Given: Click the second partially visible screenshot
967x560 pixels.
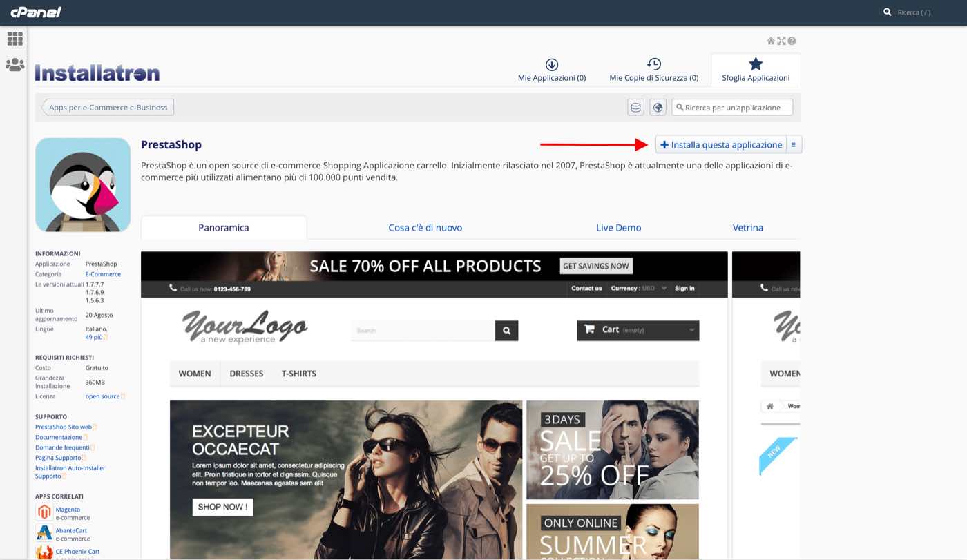Looking at the screenshot, I should (766, 405).
